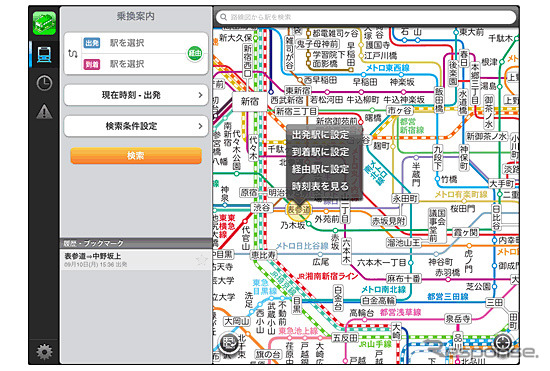
Task: Select 時刻表を見る in popup menu
Action: tap(321, 186)
